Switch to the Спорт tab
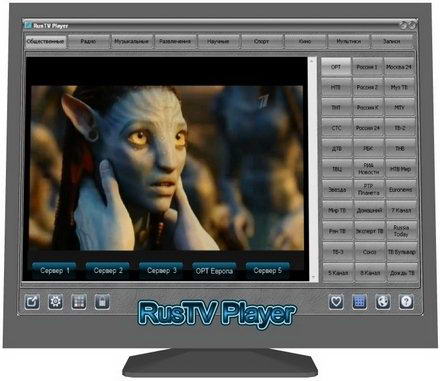The image size is (440, 381). coord(262,42)
